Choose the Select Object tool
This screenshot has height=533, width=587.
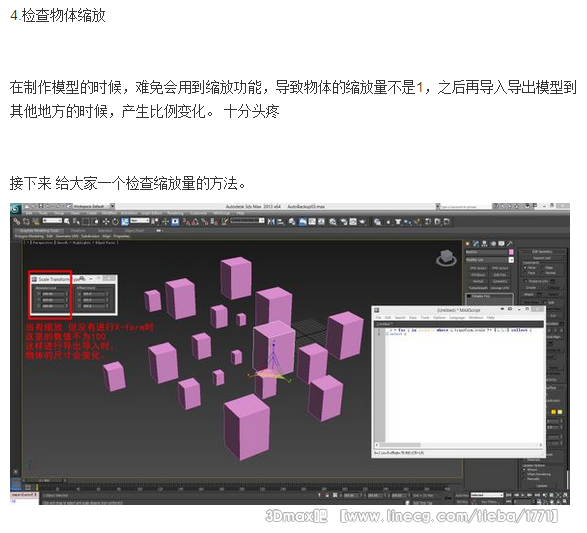(x=67, y=222)
